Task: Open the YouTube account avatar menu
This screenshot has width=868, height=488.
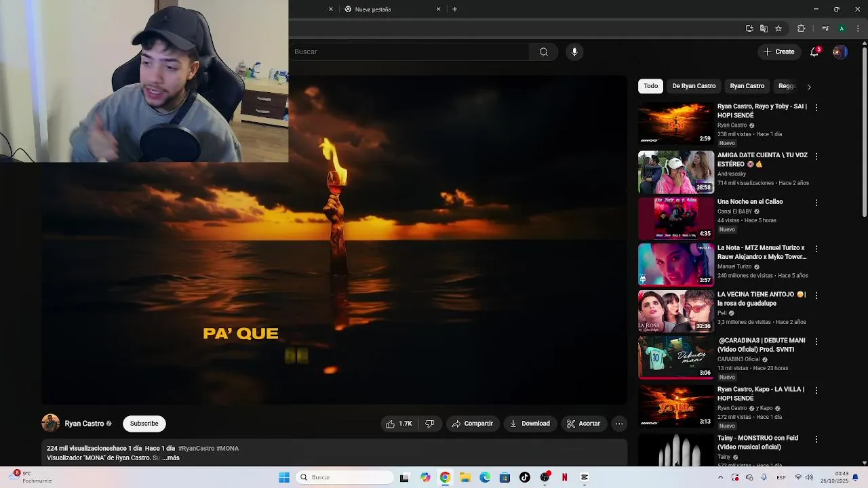Action: tap(840, 52)
